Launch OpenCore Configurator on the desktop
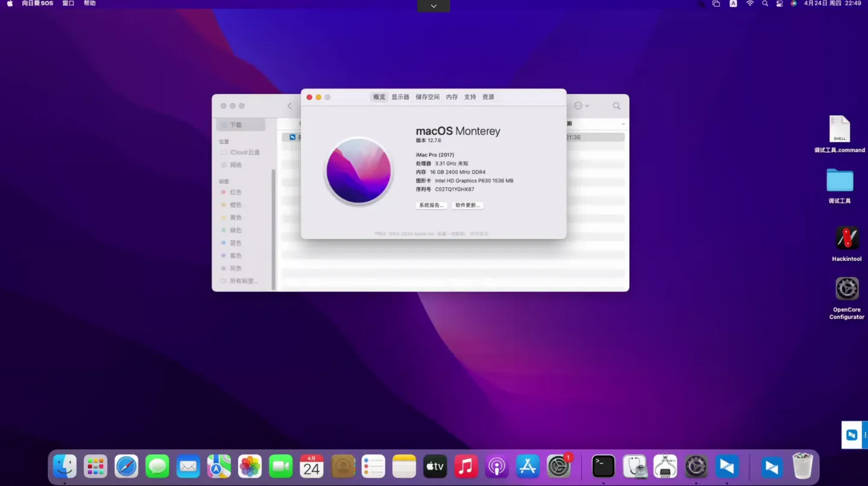 846,288
